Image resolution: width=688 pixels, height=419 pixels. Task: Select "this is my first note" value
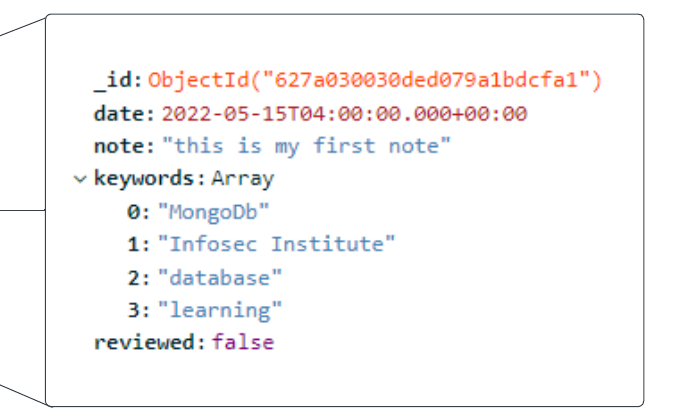307,146
